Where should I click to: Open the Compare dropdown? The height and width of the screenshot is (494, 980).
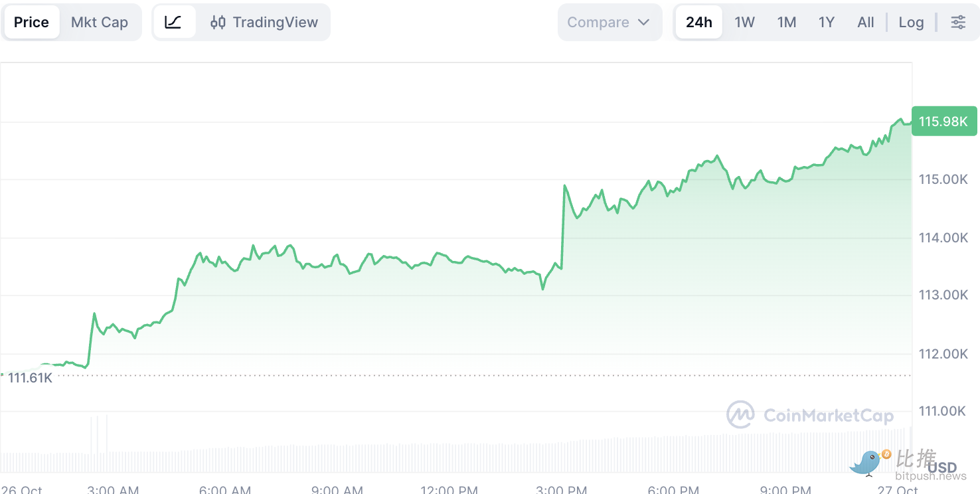[598, 22]
